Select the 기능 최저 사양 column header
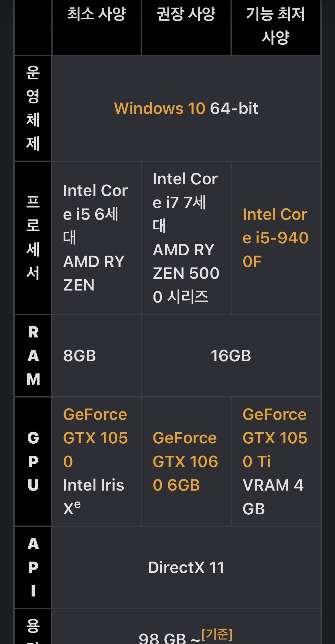Screen dimensions: 335x644 pyautogui.click(x=275, y=26)
